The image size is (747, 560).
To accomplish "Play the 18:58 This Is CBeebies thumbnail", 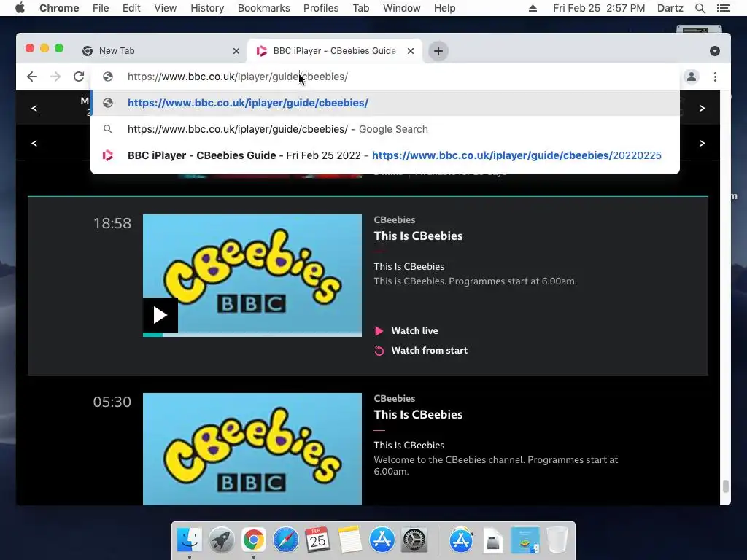I will point(160,315).
